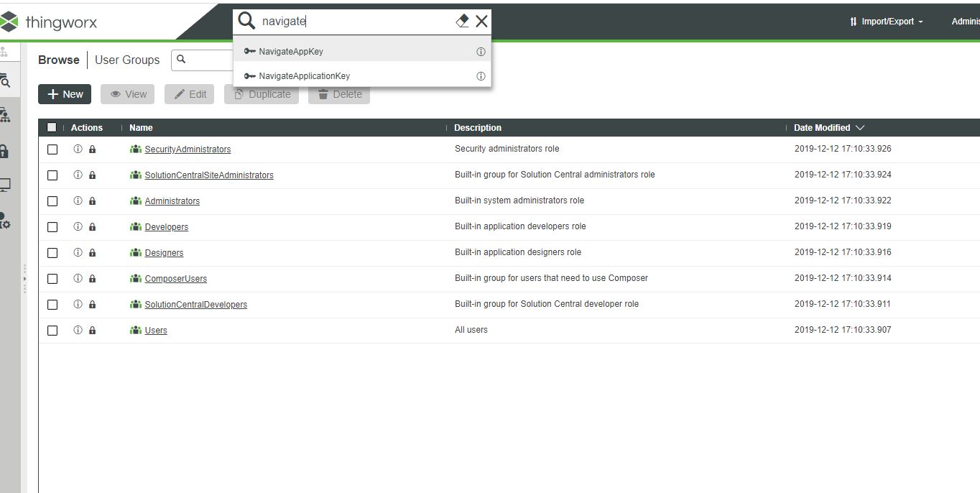Click lock icon for Users row
Viewport: 980px width, 493px height.
[x=92, y=331]
